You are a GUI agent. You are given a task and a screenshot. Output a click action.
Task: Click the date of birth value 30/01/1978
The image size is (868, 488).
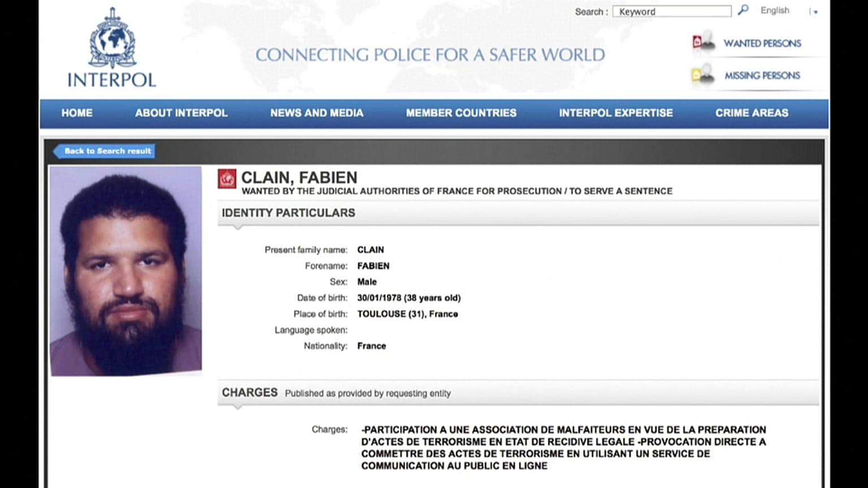(x=409, y=298)
